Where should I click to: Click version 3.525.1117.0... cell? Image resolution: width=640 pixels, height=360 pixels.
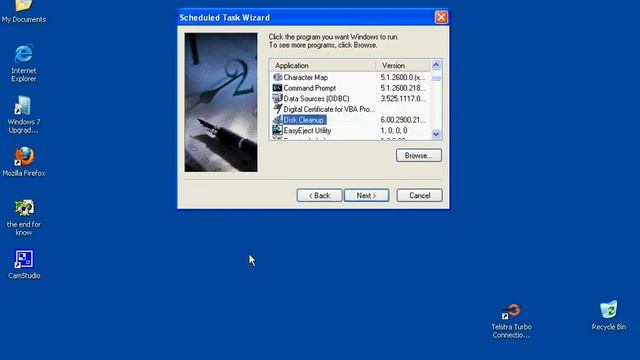coord(402,98)
